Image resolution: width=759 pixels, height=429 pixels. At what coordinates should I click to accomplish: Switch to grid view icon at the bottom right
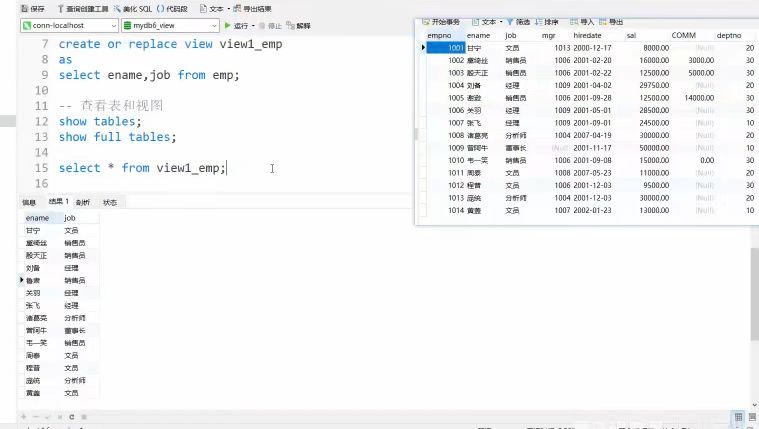point(738,416)
